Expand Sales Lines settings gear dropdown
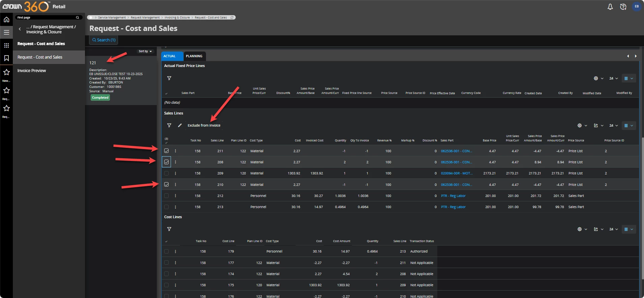The width and height of the screenshot is (644, 298). [582, 126]
